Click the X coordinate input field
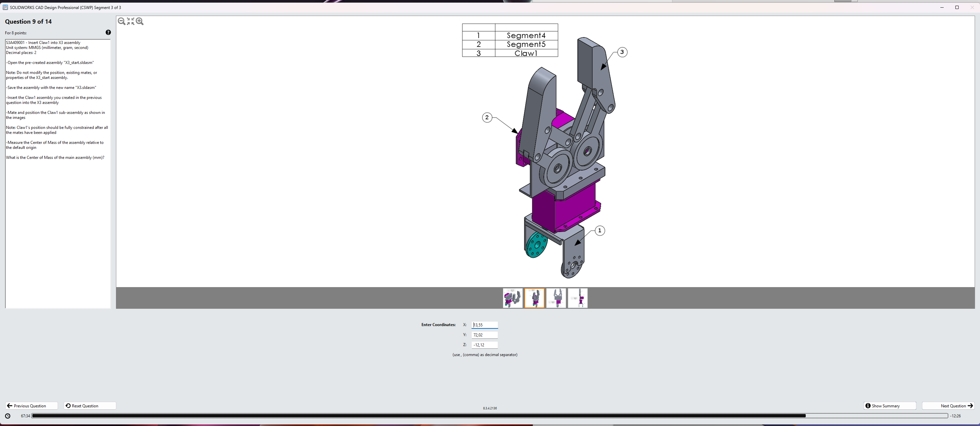 484,325
